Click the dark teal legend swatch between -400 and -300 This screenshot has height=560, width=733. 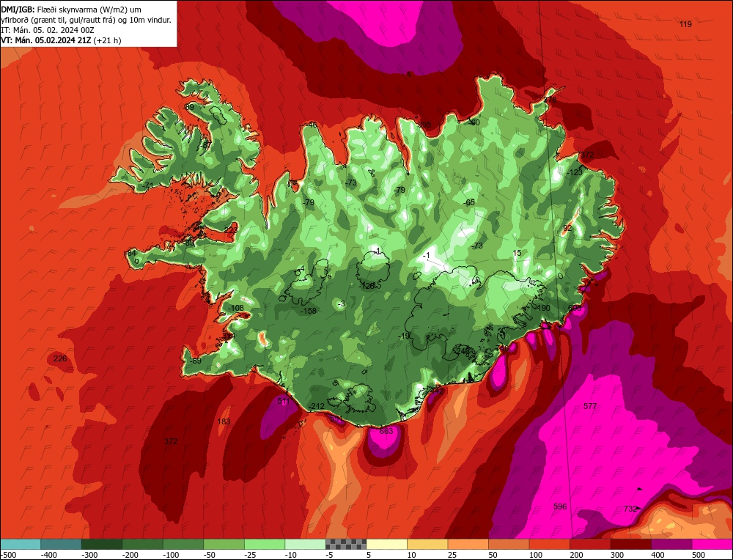point(61,544)
